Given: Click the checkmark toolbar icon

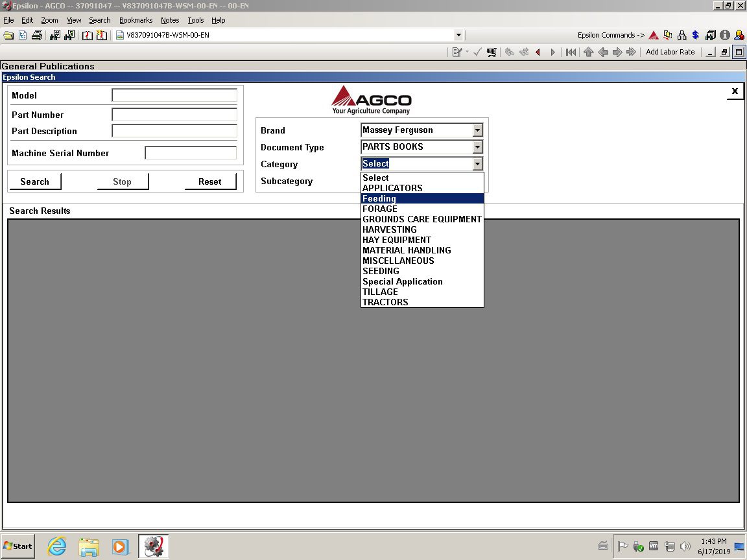Looking at the screenshot, I should 477,52.
